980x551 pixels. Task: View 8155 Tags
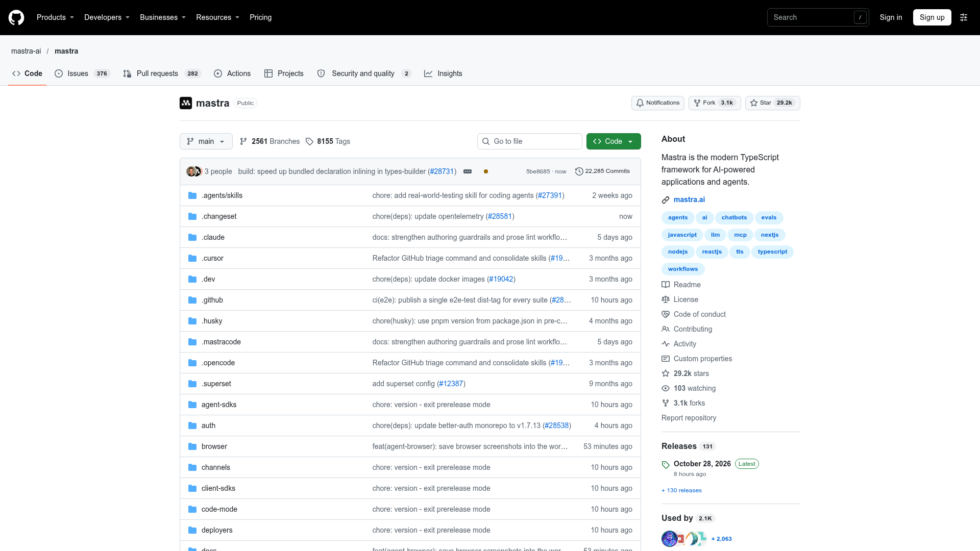pos(328,141)
